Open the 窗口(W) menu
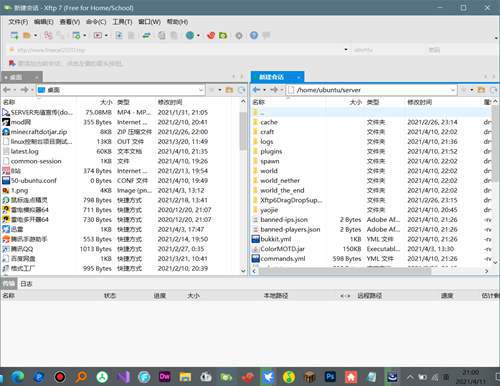 coord(149,22)
